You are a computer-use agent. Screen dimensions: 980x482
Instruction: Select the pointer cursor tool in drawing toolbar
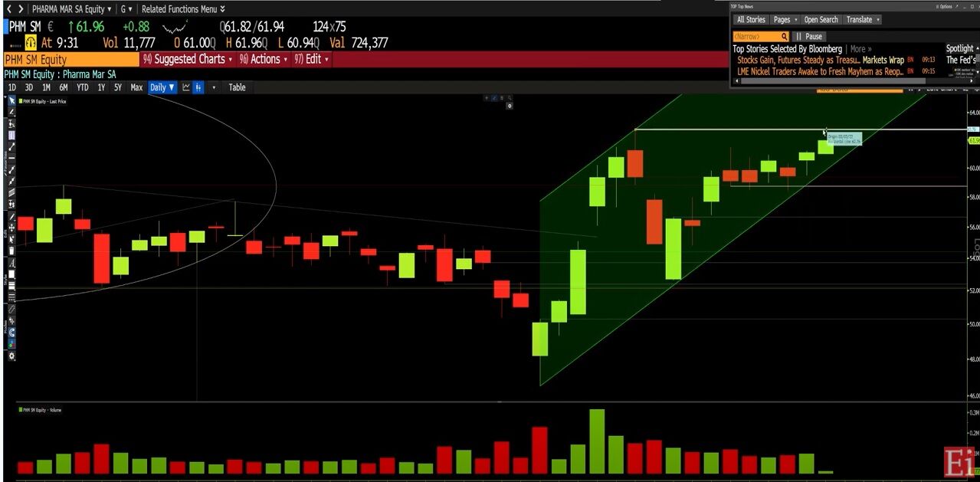coord(11,101)
